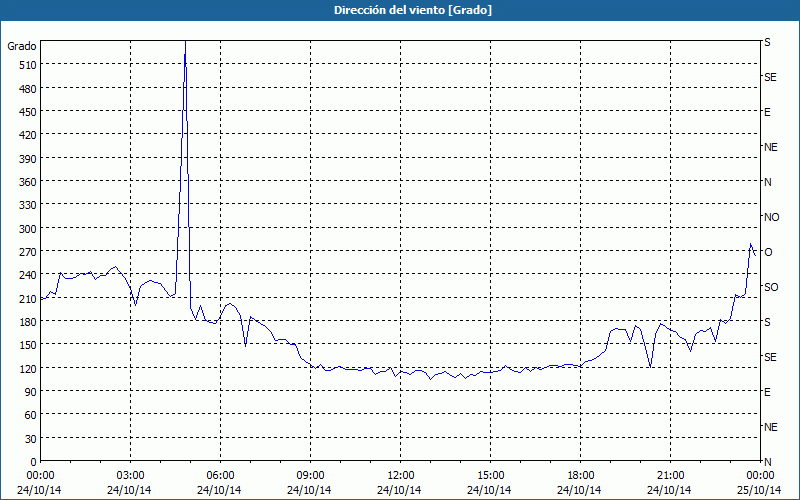Click the compass SE label aligned with 120

click(770, 357)
